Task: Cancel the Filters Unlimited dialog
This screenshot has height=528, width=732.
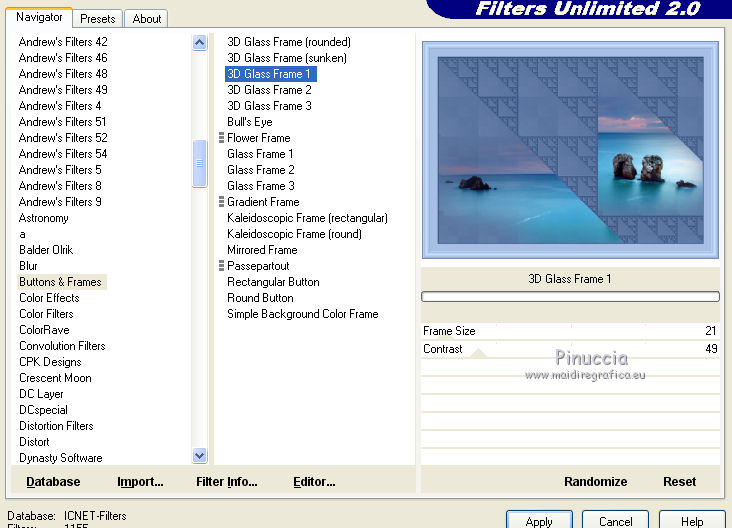Action: point(615,520)
